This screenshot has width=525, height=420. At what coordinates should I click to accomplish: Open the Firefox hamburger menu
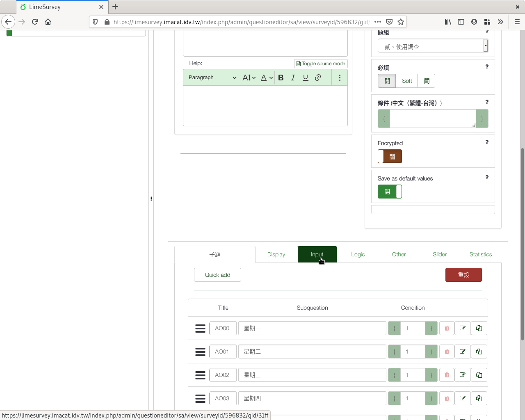(x=517, y=22)
